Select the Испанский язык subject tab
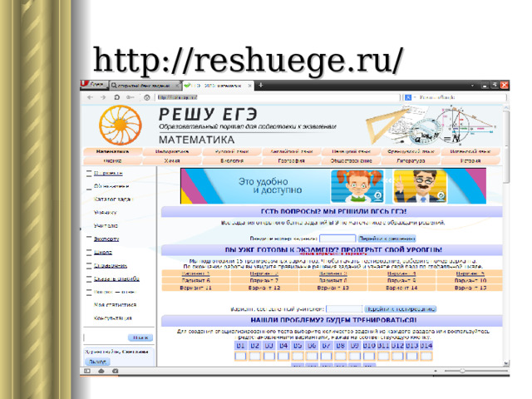This screenshot has height=399, width=532. click(x=470, y=151)
